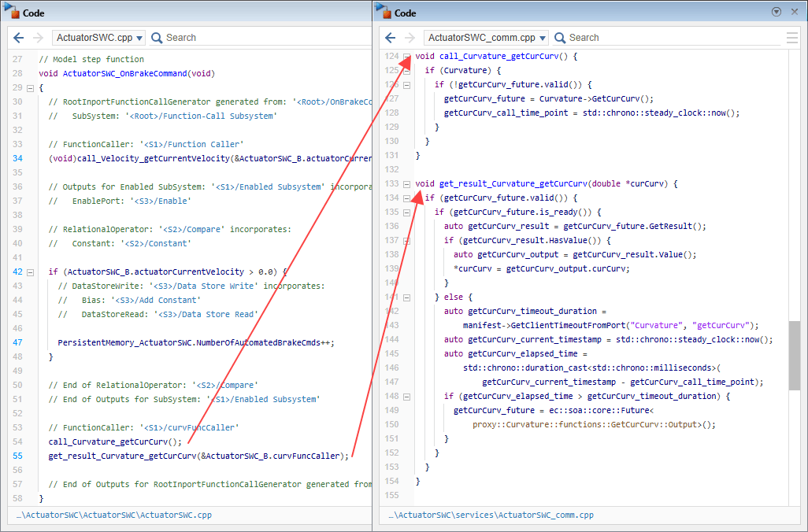Go forward in right Code panel
This screenshot has width=808, height=532.
410,38
